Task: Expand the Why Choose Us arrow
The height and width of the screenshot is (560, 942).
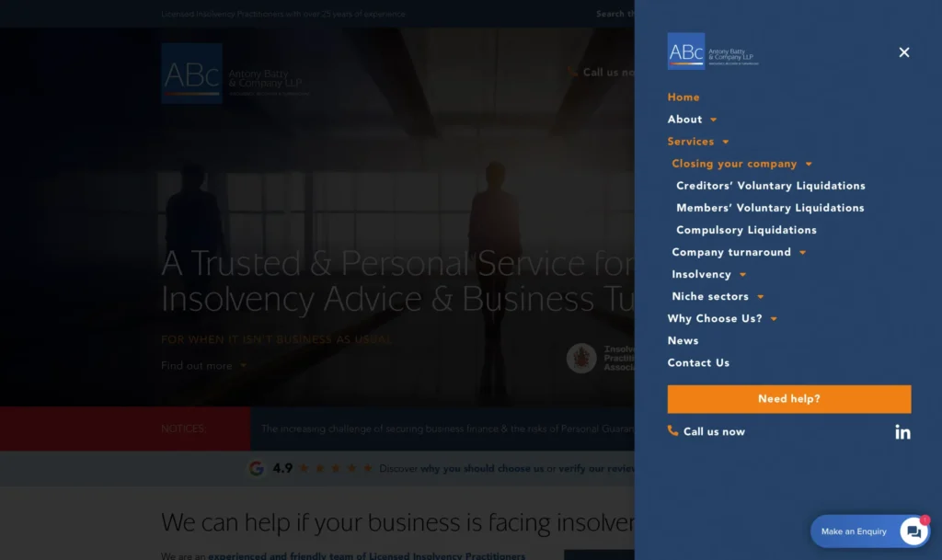Action: coord(774,319)
